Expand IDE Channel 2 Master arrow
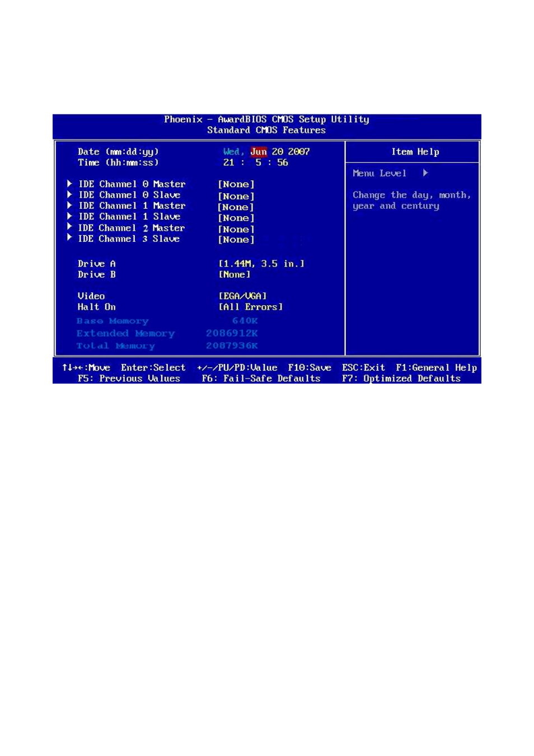 pos(69,227)
